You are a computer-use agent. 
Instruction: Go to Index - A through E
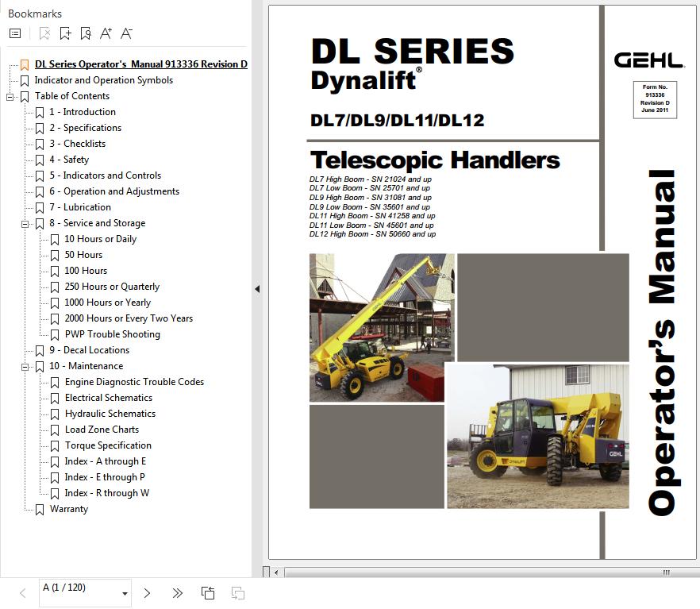(106, 461)
